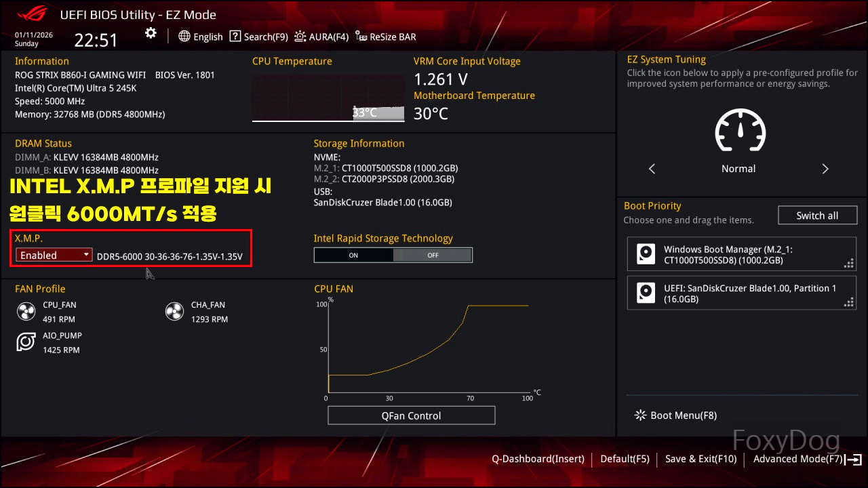Click Intel Core Ultra 5 245K text
868x488 pixels.
(x=76, y=88)
